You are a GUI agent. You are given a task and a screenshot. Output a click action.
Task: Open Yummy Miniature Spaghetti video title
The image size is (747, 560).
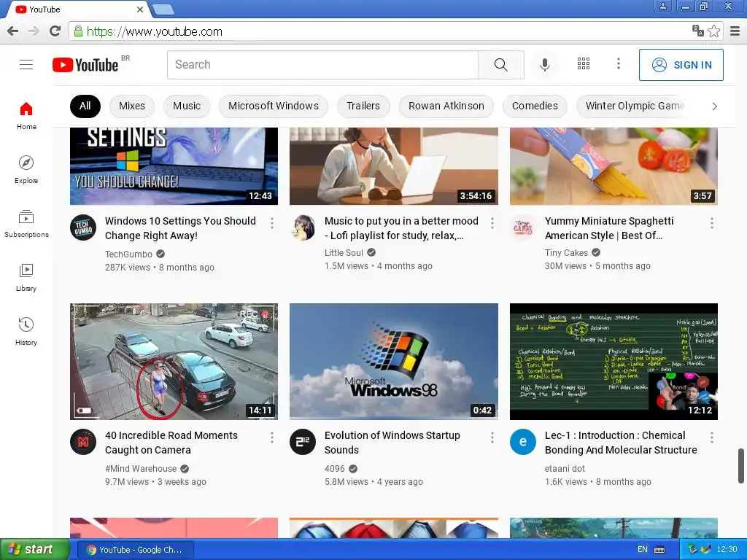pyautogui.click(x=609, y=228)
